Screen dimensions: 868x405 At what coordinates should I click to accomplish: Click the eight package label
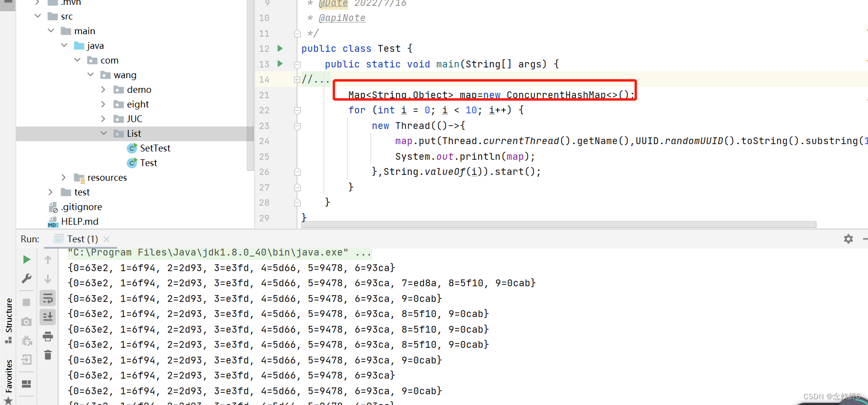[x=138, y=104]
